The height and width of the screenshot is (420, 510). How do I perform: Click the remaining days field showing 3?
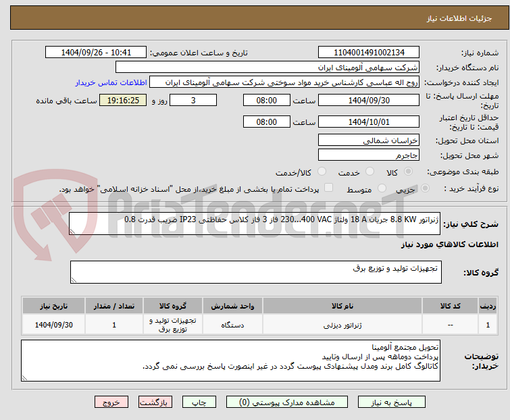coord(193,100)
